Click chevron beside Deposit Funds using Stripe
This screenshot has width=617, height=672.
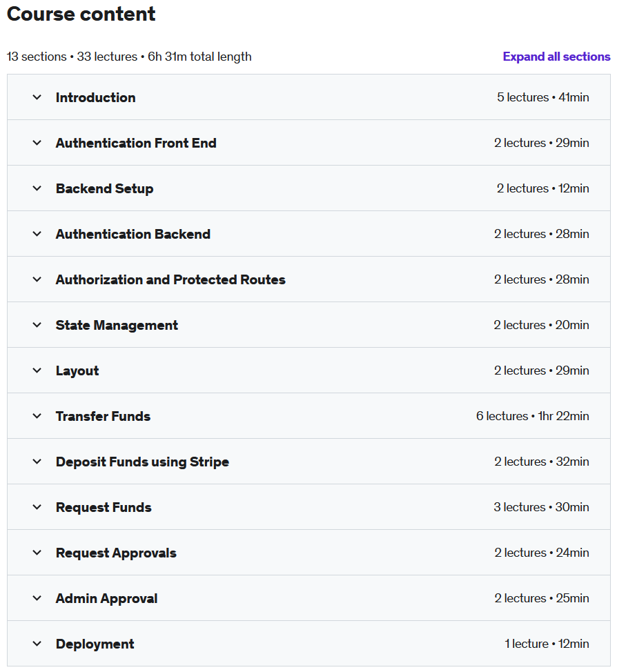pos(37,462)
